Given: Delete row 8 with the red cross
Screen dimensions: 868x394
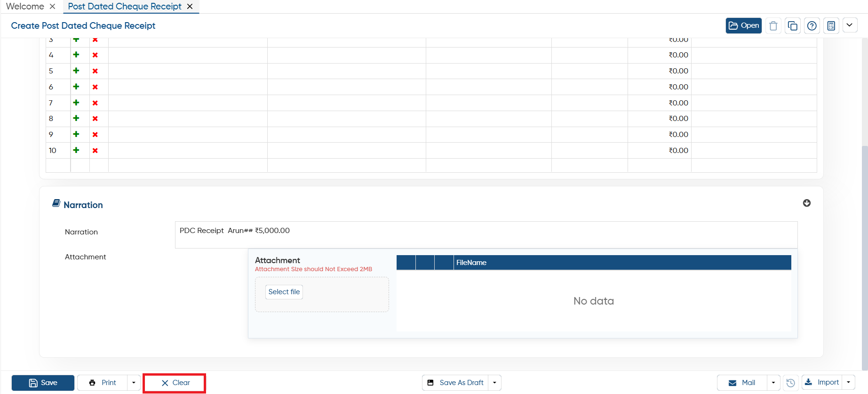Looking at the screenshot, I should tap(95, 119).
